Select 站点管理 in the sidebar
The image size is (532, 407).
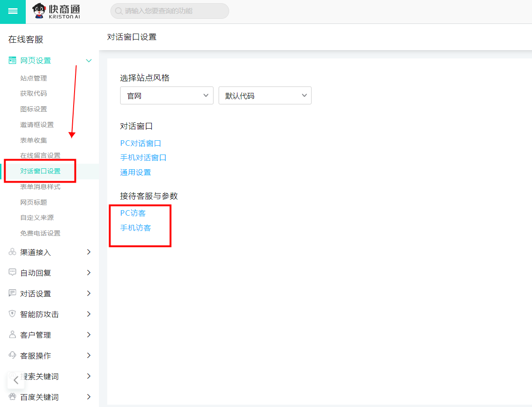point(34,78)
